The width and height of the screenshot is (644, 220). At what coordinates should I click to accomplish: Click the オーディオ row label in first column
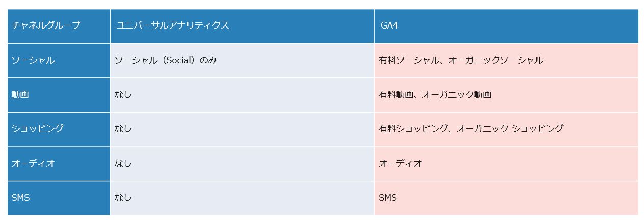point(33,163)
